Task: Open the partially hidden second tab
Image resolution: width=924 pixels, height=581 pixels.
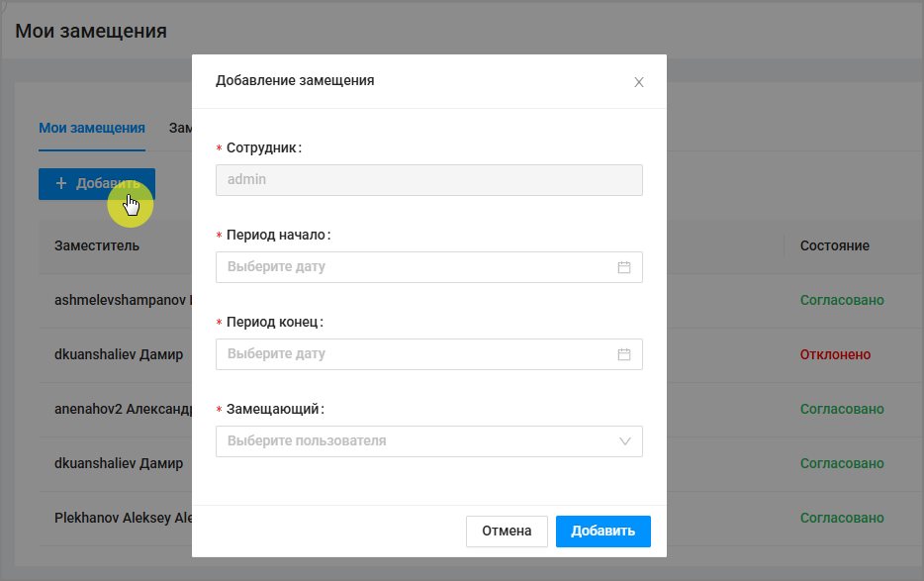Action: [x=180, y=128]
